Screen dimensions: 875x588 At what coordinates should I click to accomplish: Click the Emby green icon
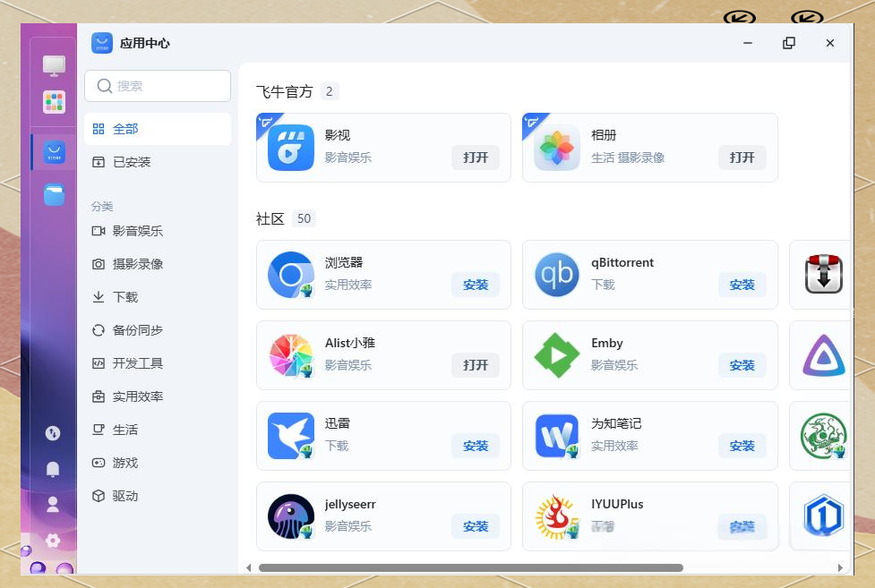(557, 355)
